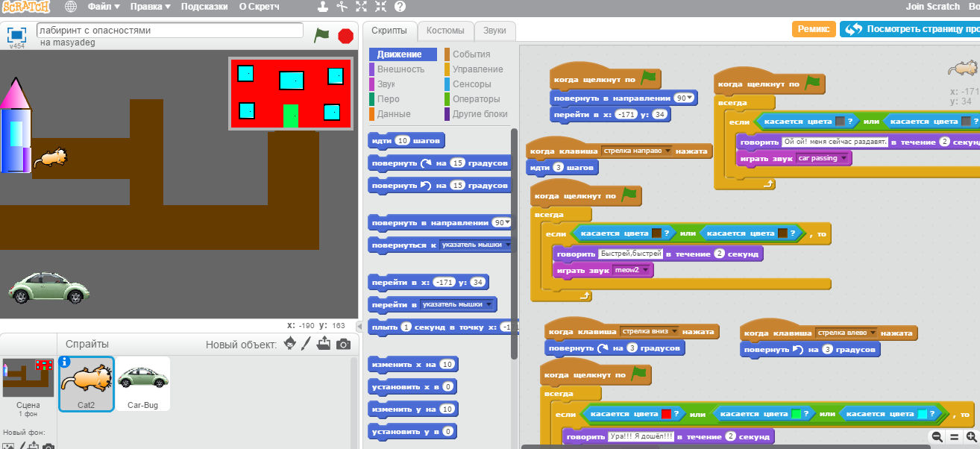Click the 'Быстрей,быстрей' text in say block
This screenshot has width=980, height=449.
(x=631, y=254)
